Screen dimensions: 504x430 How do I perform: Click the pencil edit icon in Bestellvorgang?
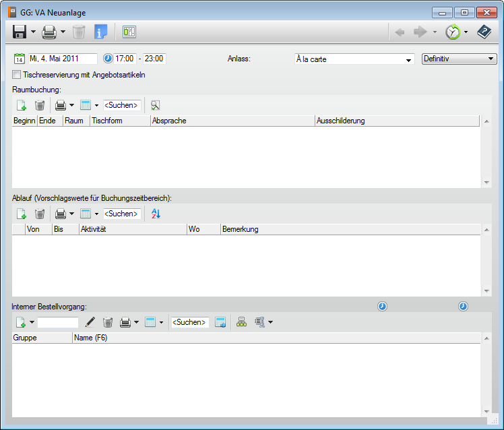[90, 322]
